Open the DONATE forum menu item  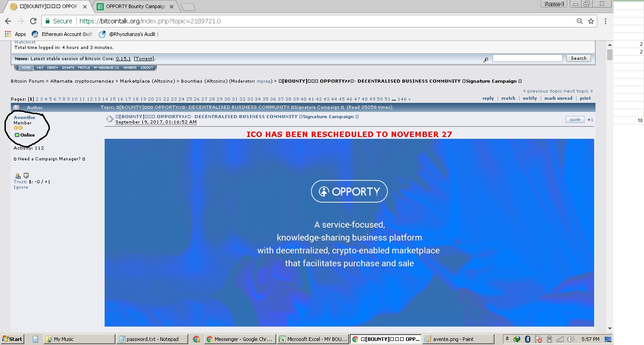(x=68, y=68)
